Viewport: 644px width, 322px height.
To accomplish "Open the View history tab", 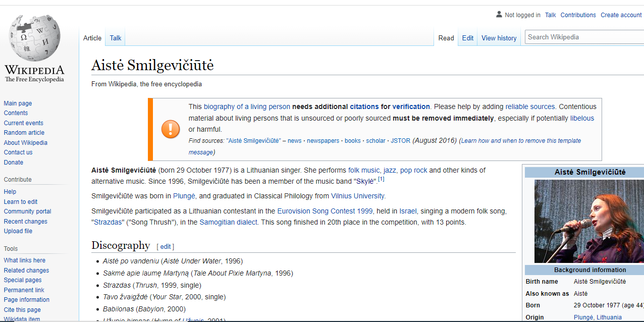I will (499, 38).
